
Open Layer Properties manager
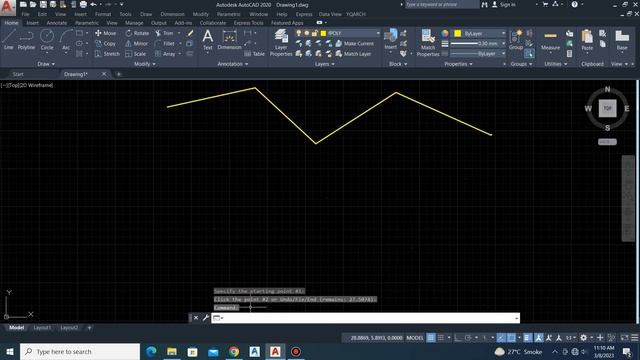[281, 42]
